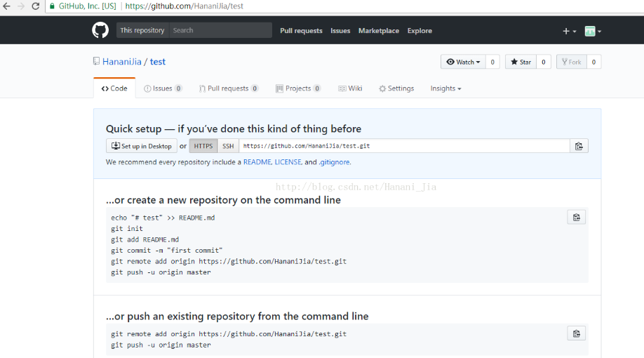Open the Issues tab

(163, 88)
